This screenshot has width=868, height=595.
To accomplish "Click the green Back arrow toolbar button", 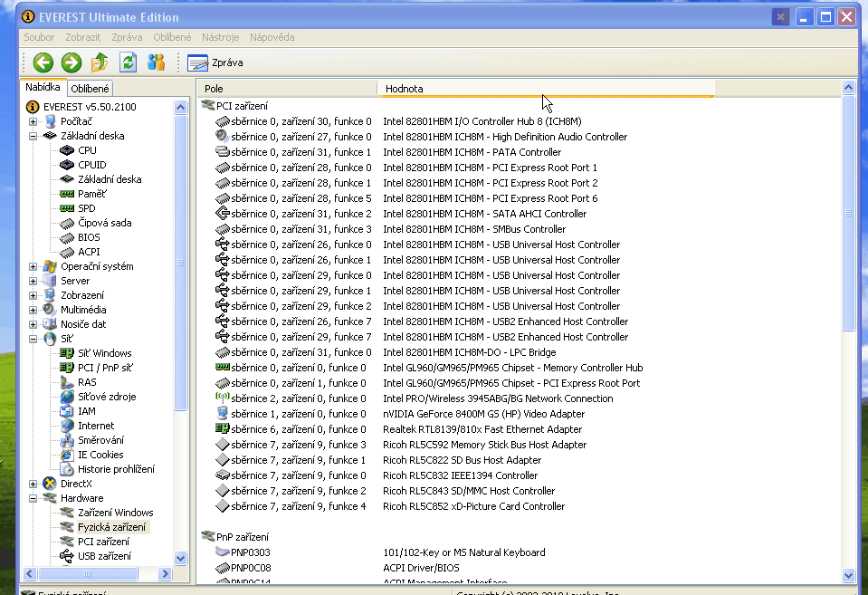I will click(x=43, y=62).
